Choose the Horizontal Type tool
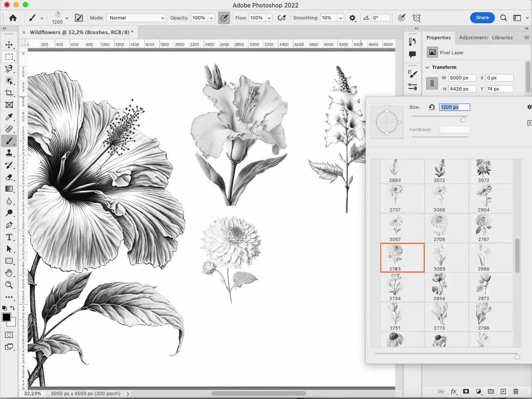 (x=9, y=237)
